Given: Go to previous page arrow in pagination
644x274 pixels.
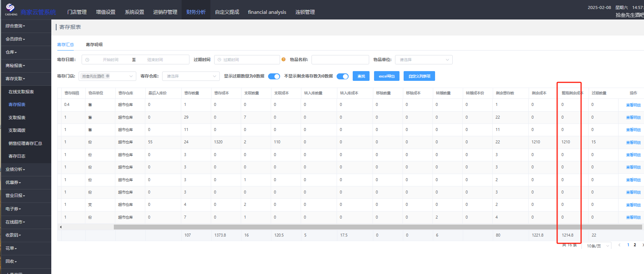Looking at the screenshot, I should tap(619, 245).
